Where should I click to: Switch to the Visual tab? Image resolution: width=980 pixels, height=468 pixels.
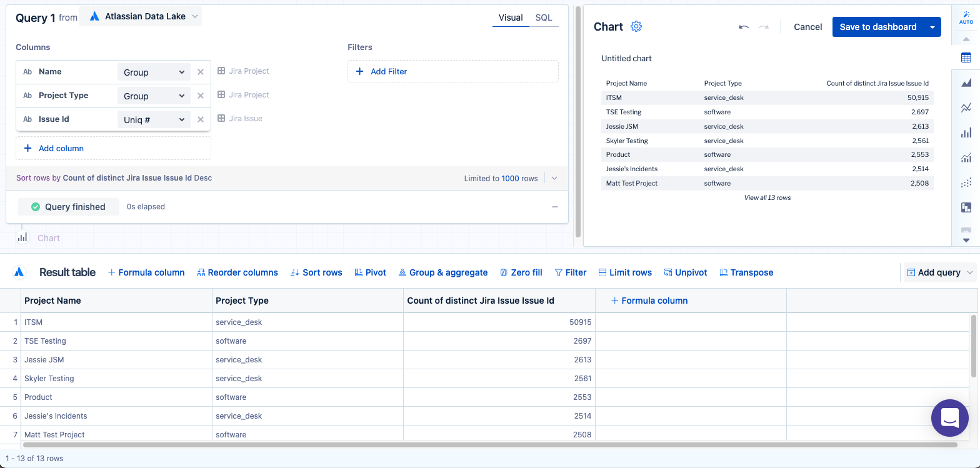pyautogui.click(x=511, y=17)
